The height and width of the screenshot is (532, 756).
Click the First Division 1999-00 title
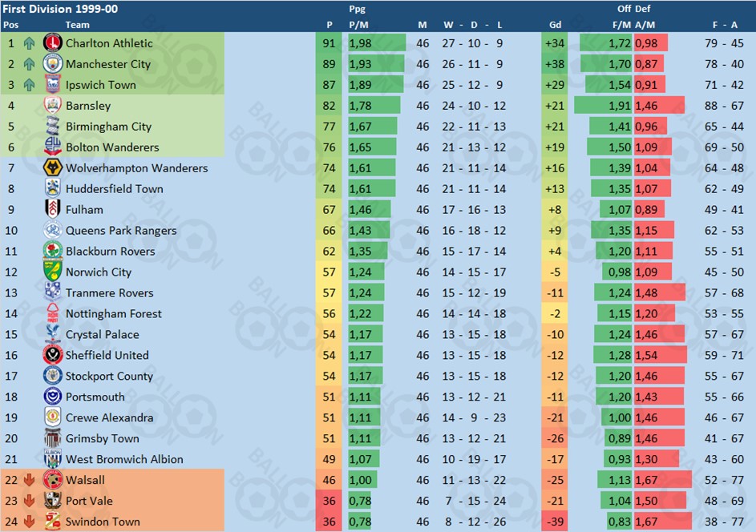coord(60,9)
